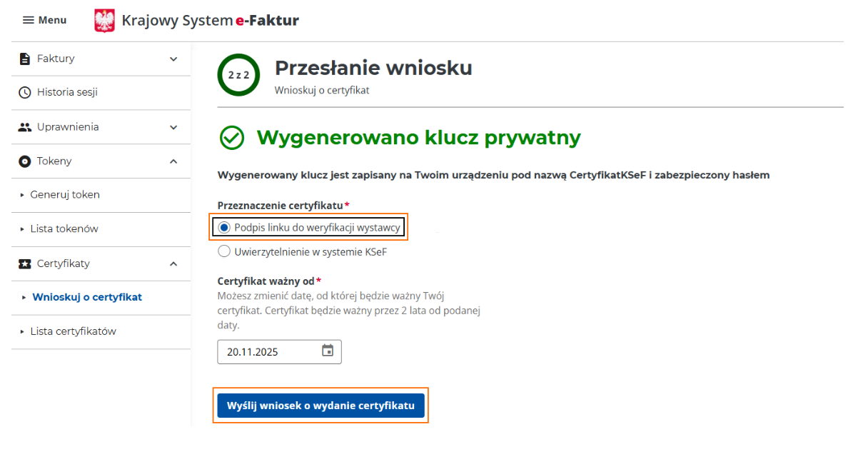Expand the Faktury section chevron
The height and width of the screenshot is (452, 868).
tap(173, 59)
